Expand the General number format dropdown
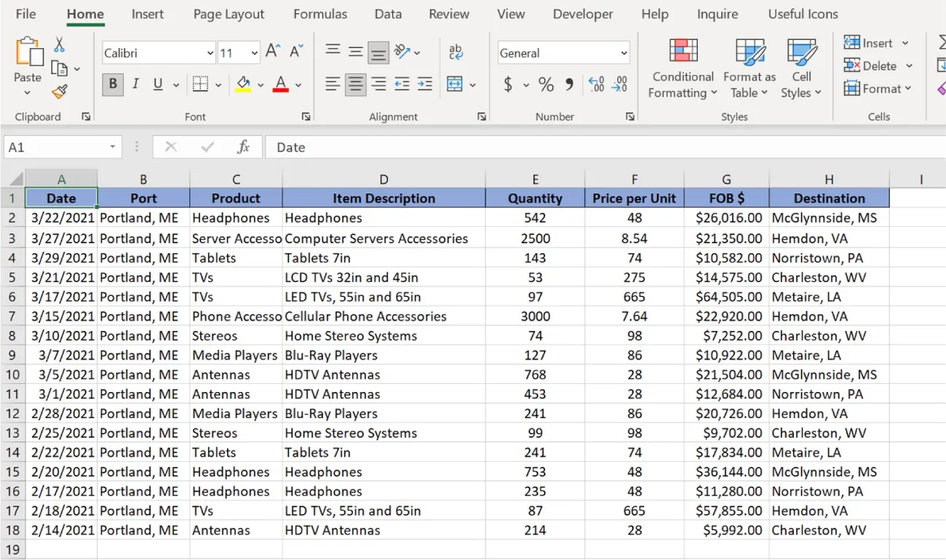Image resolution: width=946 pixels, height=560 pixels. point(623,52)
